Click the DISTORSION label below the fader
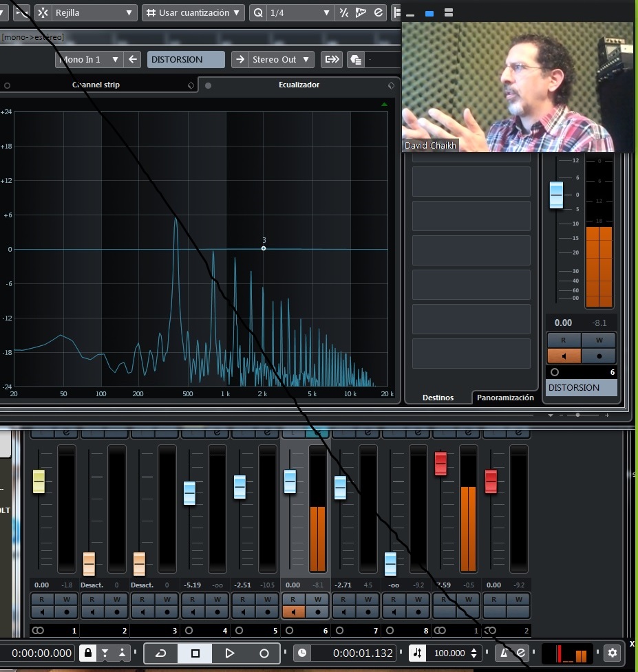The height and width of the screenshot is (672, 638). point(582,388)
